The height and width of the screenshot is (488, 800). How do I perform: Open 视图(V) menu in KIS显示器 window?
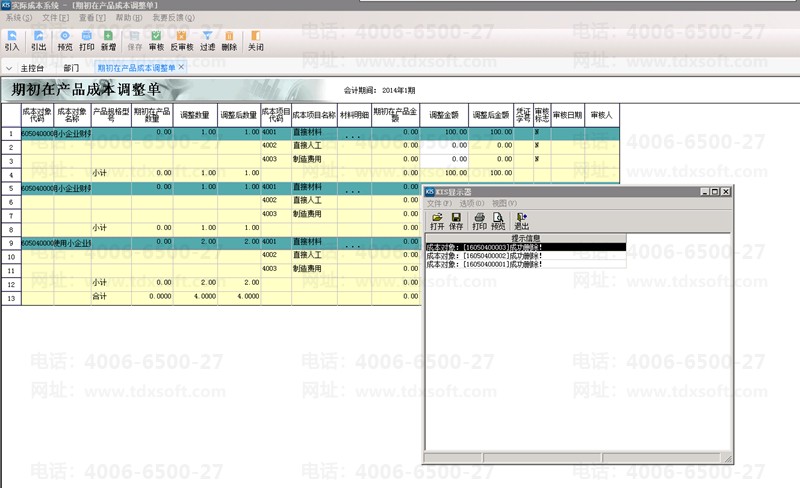[505, 203]
